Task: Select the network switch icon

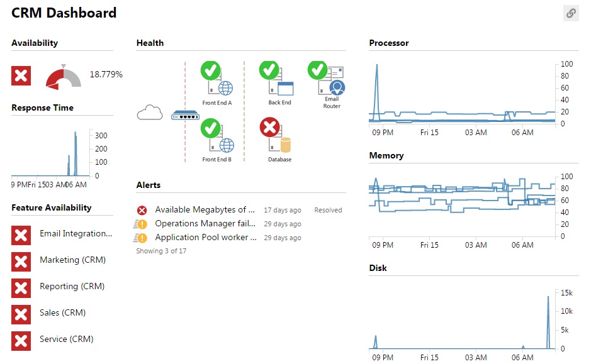Action: coord(185,114)
